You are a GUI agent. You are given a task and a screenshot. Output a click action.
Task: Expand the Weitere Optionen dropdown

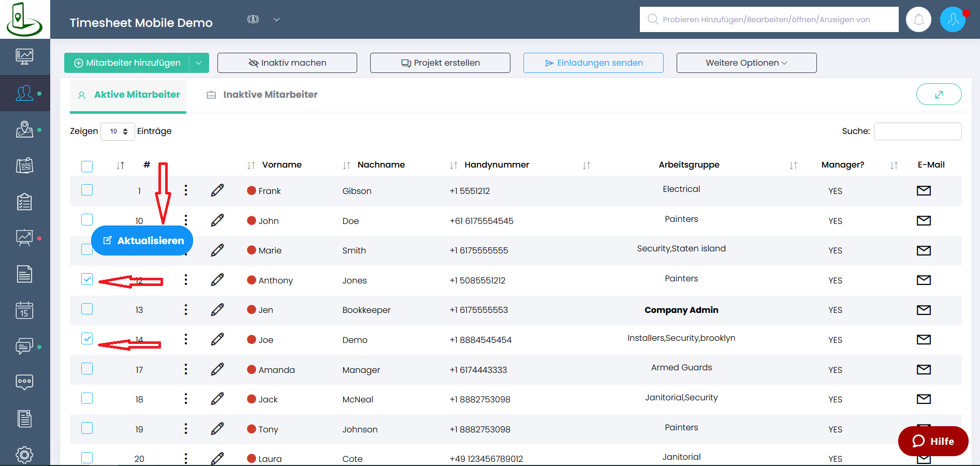[x=746, y=63]
